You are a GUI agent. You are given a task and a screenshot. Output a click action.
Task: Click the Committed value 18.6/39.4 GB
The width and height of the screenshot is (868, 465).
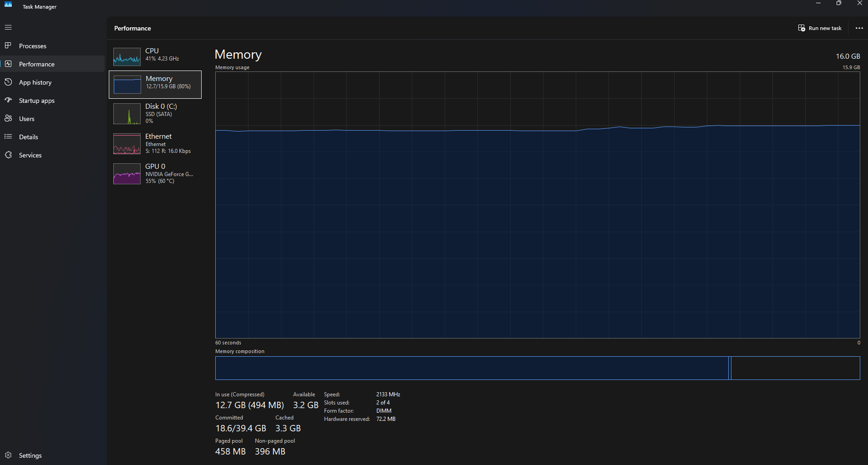point(241,428)
